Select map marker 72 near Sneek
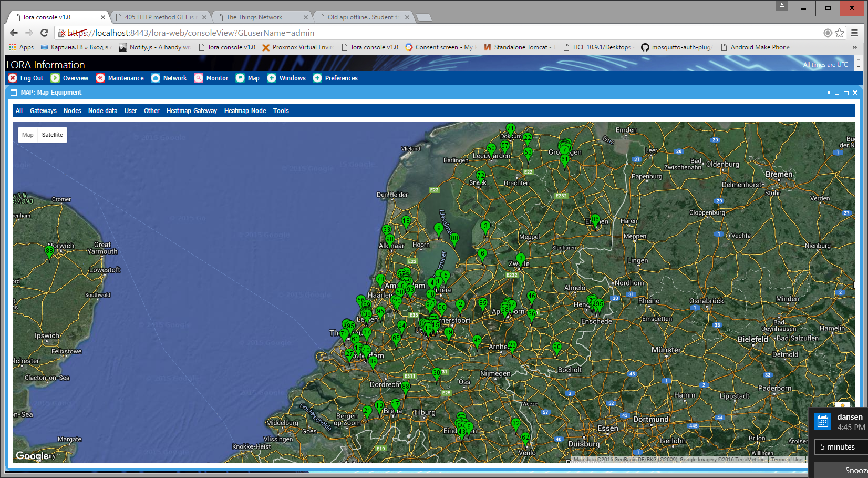 480,177
